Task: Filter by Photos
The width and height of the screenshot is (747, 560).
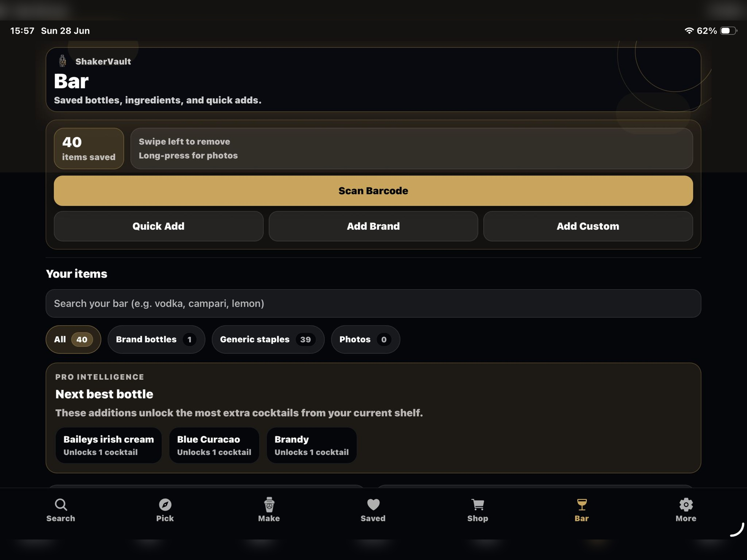Action: tap(365, 339)
